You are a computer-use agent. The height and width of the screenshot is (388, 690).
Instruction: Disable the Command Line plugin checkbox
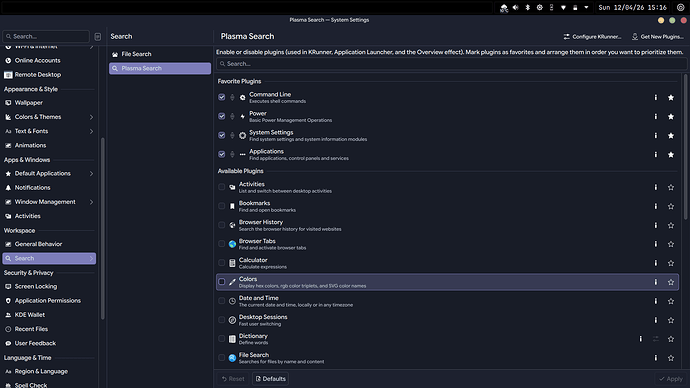click(221, 97)
